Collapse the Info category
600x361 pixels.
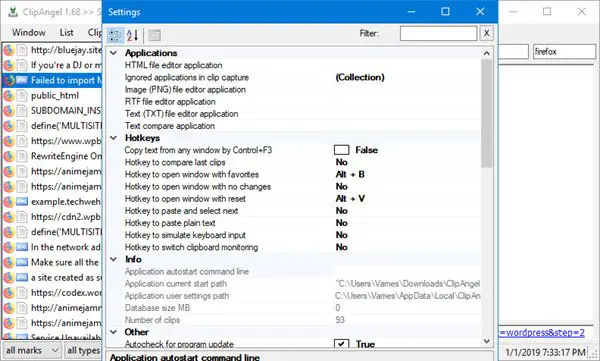114,259
